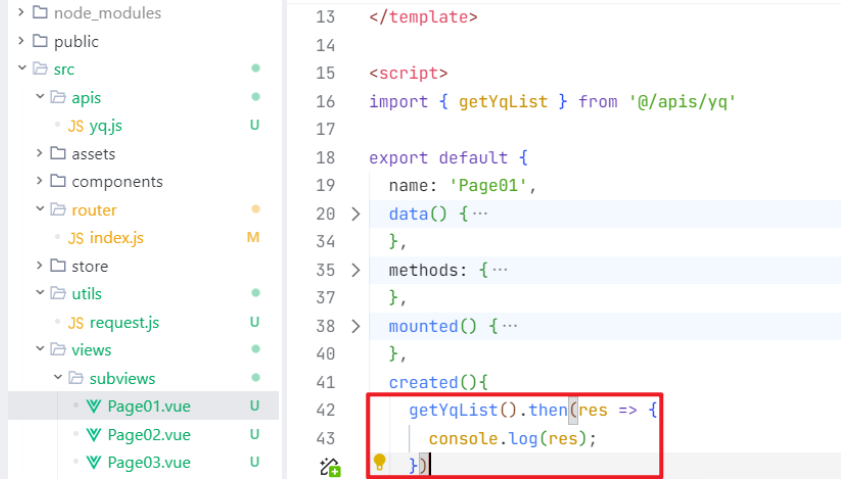Image resolution: width=841 pixels, height=498 pixels.
Task: Click line number 42 in the gutter
Action: tap(326, 410)
